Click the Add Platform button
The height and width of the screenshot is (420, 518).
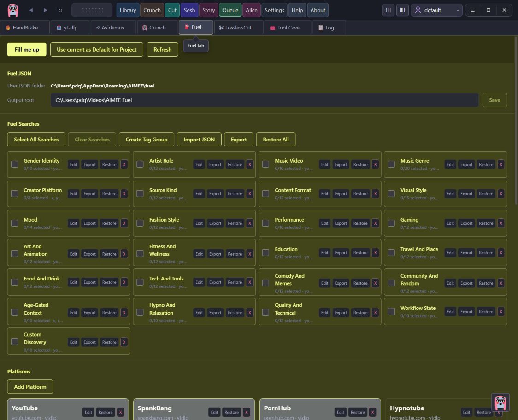pos(30,387)
